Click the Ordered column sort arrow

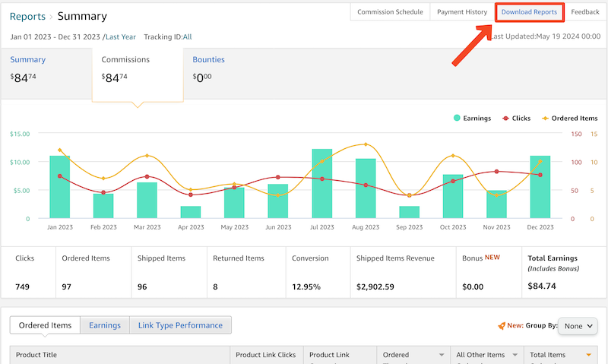[x=441, y=355]
